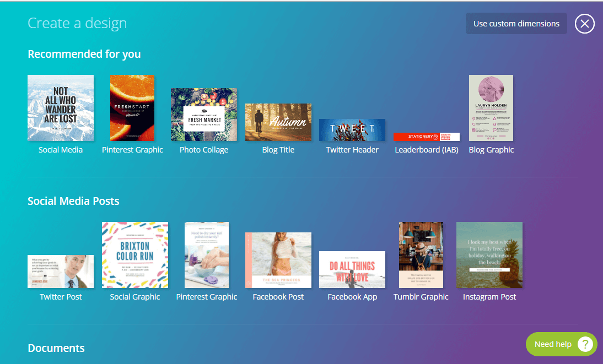Click the Pinterest Graphic label under Social Media Posts
Image resolution: width=603 pixels, height=364 pixels.
coord(207,297)
